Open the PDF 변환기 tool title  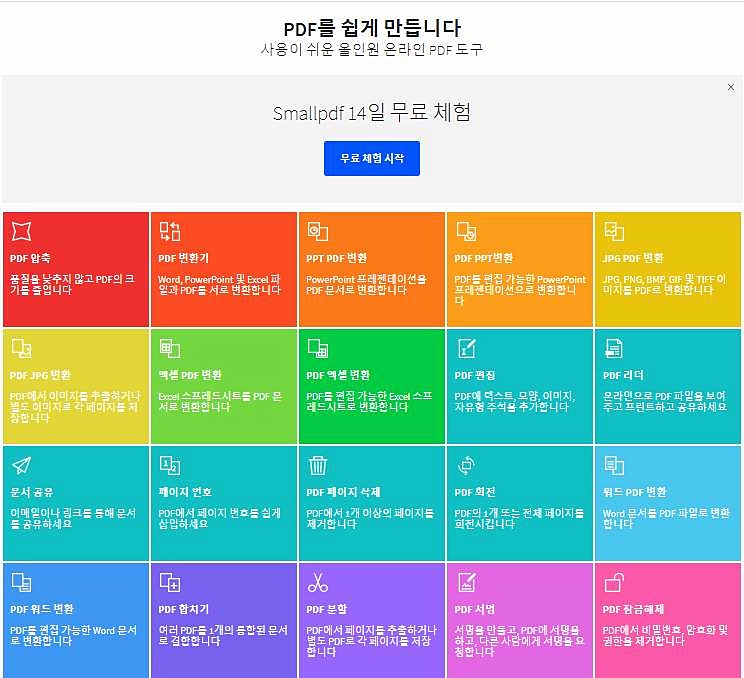[184, 258]
